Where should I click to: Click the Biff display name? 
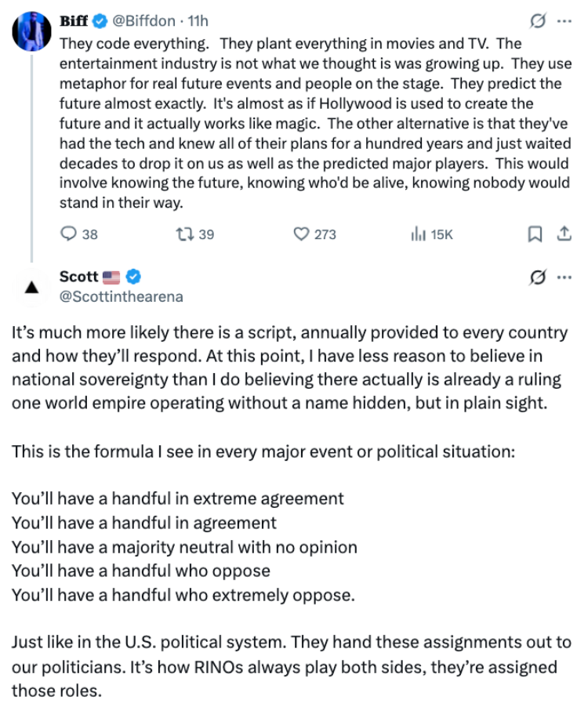click(74, 21)
